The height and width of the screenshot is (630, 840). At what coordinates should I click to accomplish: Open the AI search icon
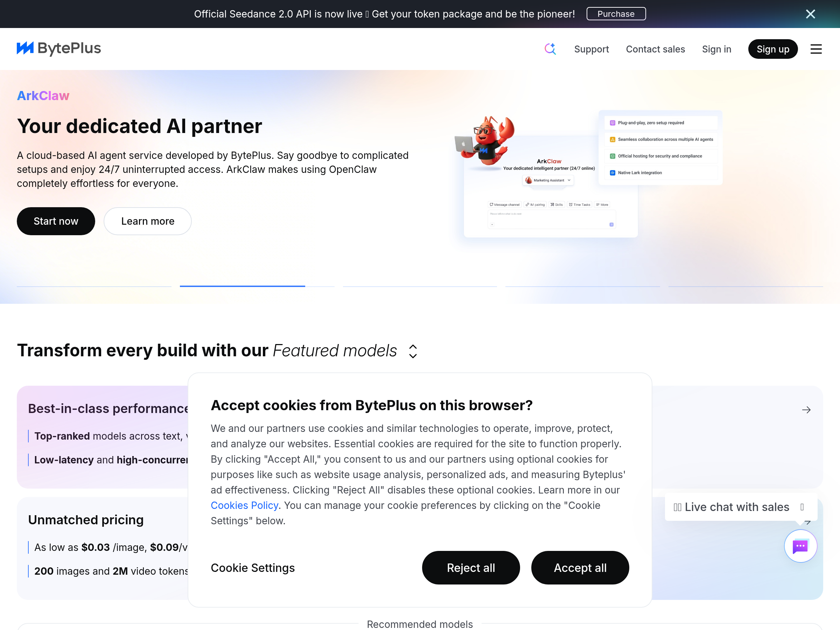[550, 49]
